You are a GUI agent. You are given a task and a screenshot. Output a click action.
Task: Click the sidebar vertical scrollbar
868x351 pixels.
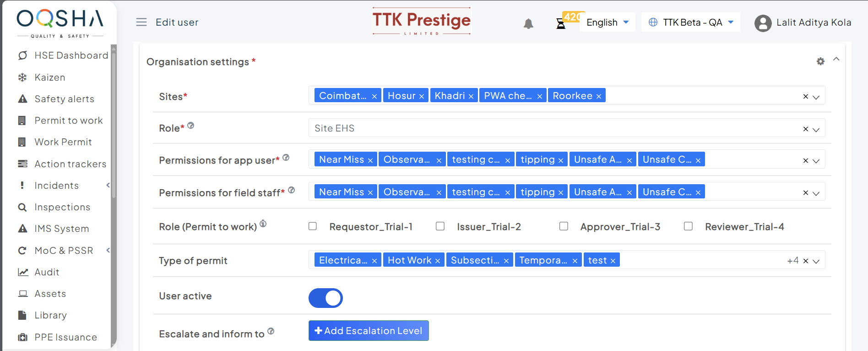tap(114, 137)
